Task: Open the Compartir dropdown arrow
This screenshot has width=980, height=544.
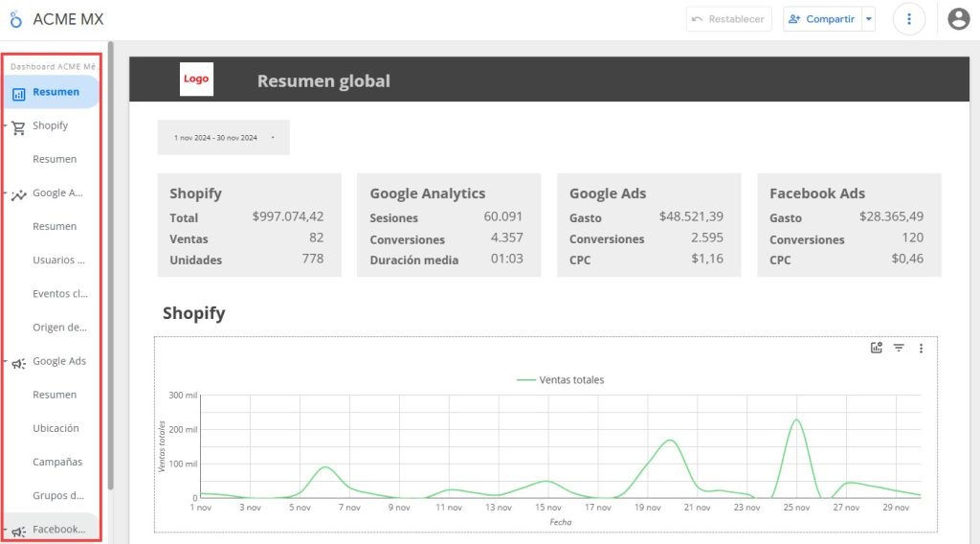Action: pyautogui.click(x=869, y=19)
